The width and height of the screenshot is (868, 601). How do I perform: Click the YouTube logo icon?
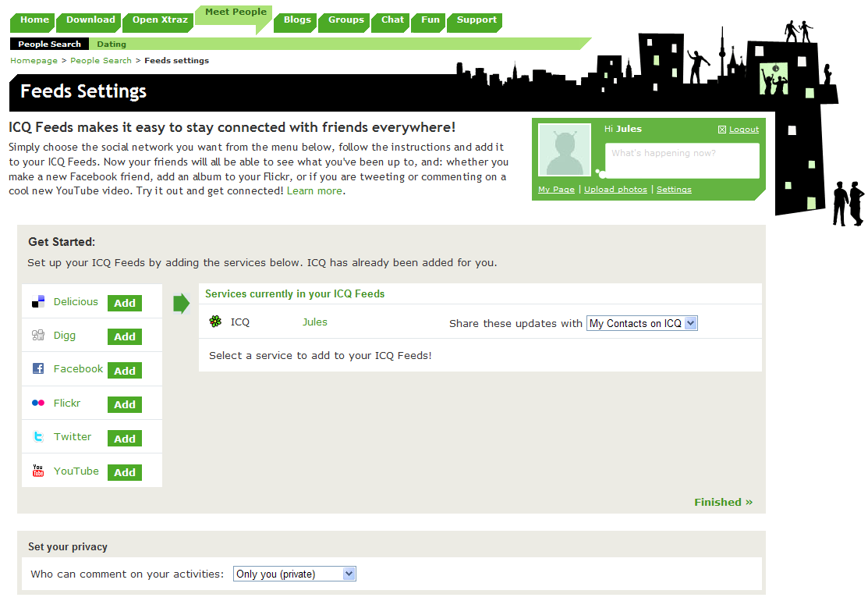38,471
